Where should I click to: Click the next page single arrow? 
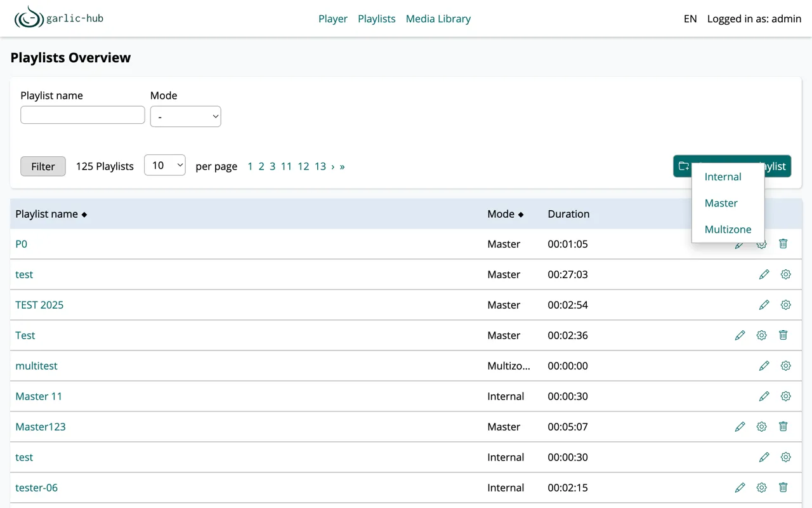pyautogui.click(x=333, y=166)
